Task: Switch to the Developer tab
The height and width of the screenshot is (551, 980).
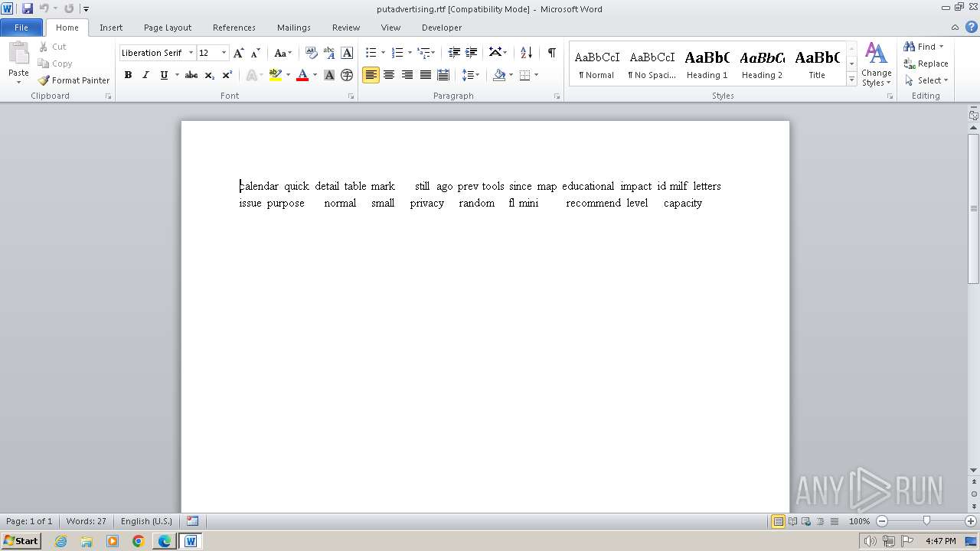Action: coord(442,28)
